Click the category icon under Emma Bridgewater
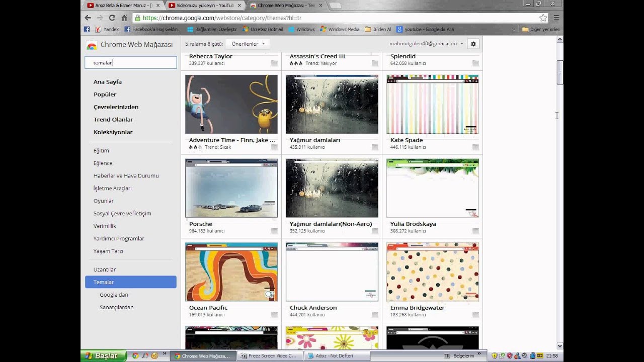Viewport: 644px width, 362px height. pos(475,315)
